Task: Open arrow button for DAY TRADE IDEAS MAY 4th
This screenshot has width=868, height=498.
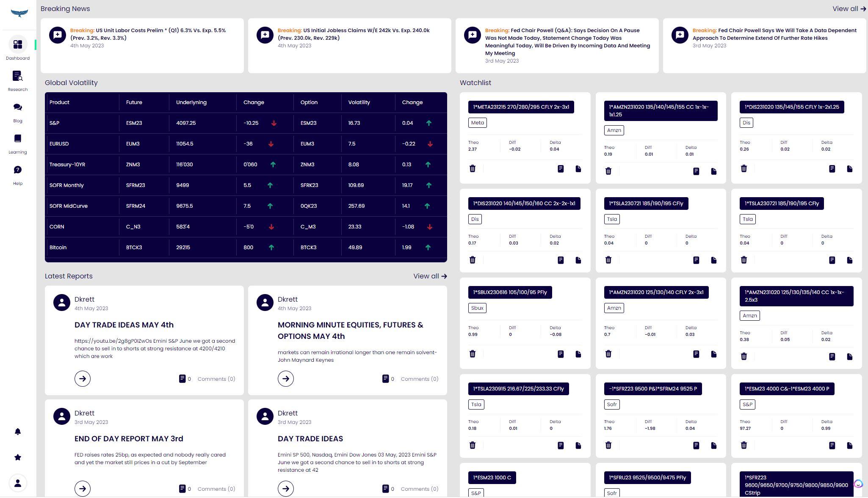Action: point(83,379)
